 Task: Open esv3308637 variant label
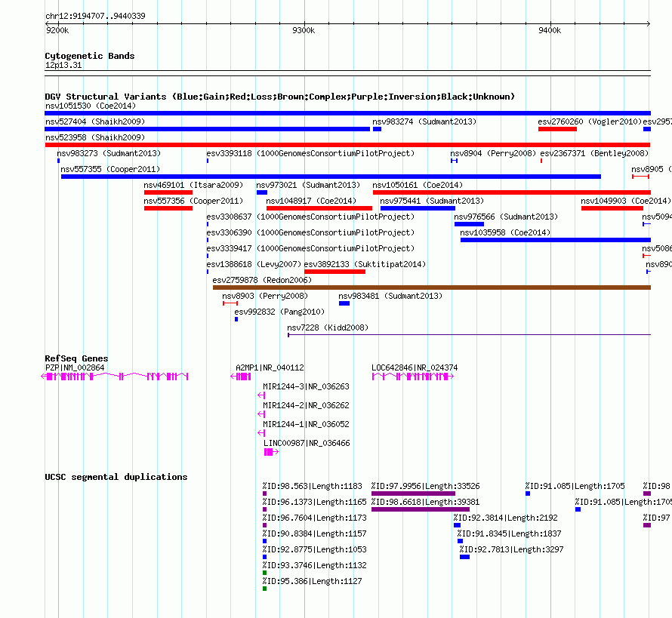pos(310,217)
